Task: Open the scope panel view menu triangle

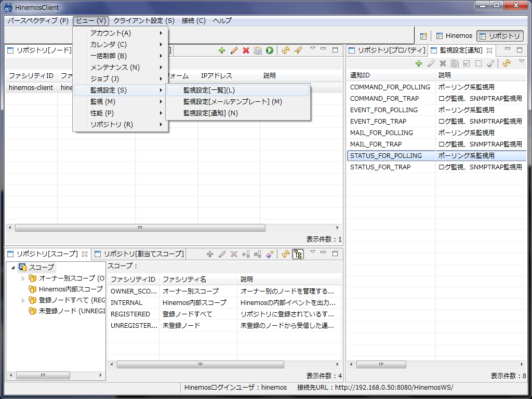Action: tap(313, 252)
